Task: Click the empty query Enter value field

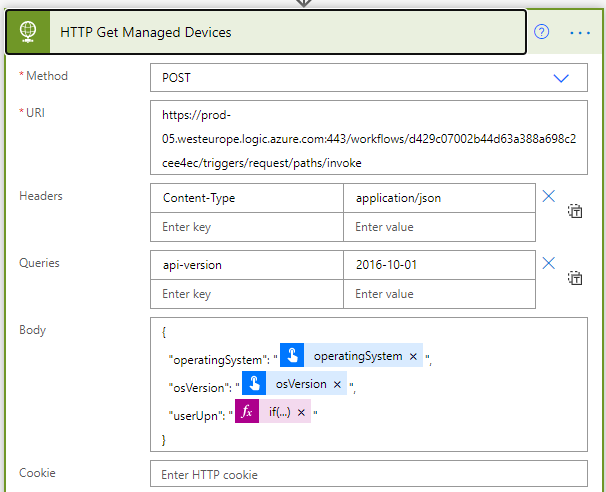Action: (x=439, y=294)
